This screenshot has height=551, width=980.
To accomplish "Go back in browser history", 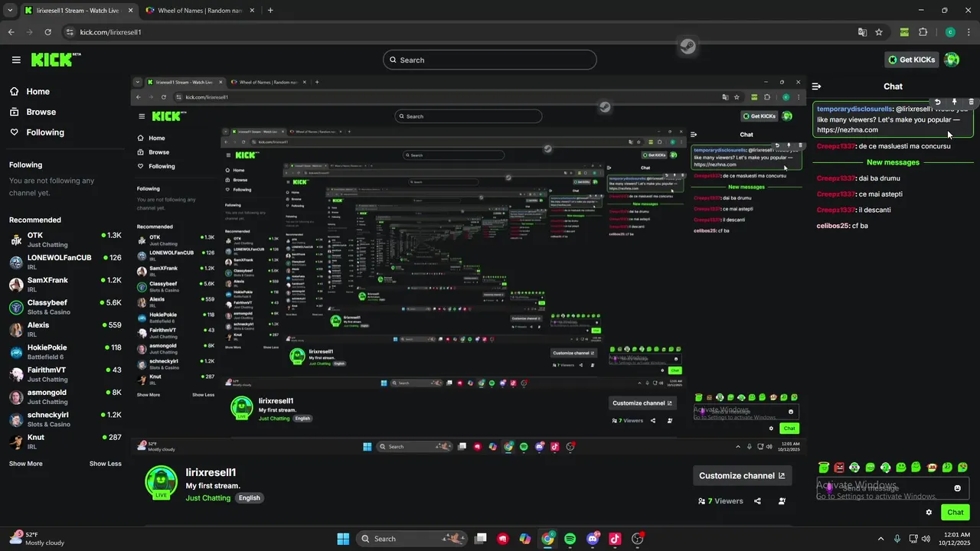I will tap(11, 32).
